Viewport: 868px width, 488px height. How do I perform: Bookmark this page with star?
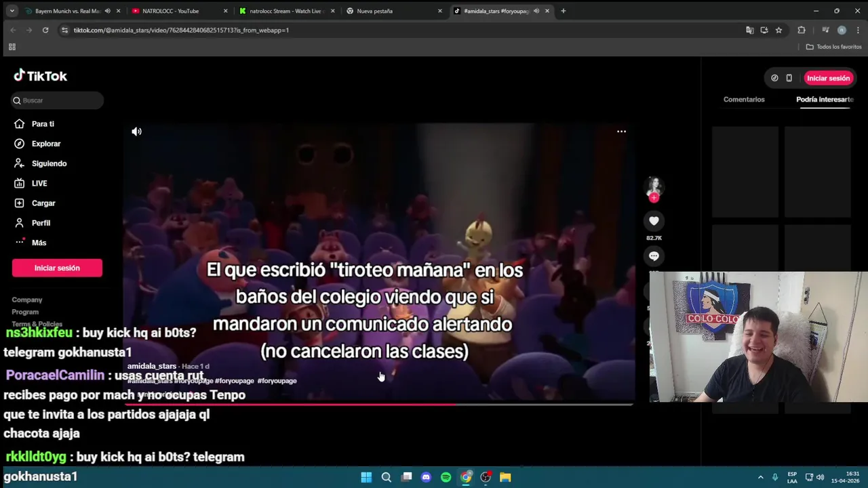(x=778, y=30)
